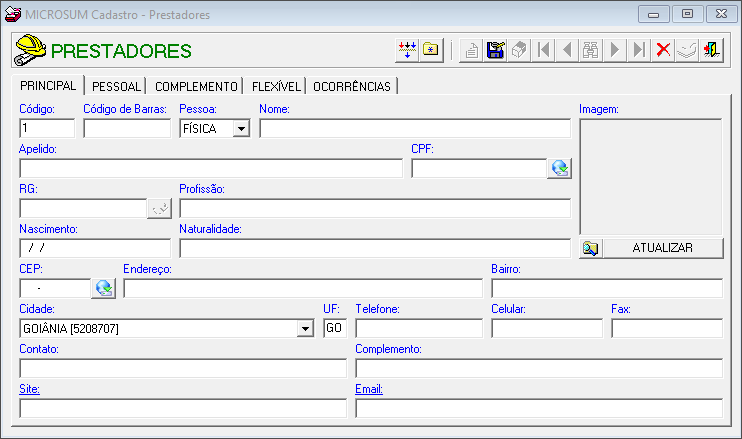Click the underlined Email label link

[368, 389]
